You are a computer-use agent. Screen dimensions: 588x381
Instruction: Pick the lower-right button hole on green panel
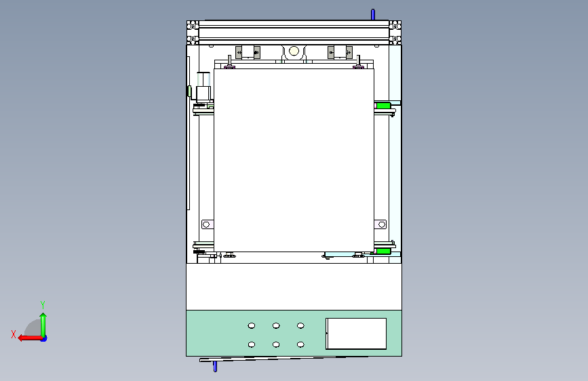pyautogui.click(x=300, y=344)
